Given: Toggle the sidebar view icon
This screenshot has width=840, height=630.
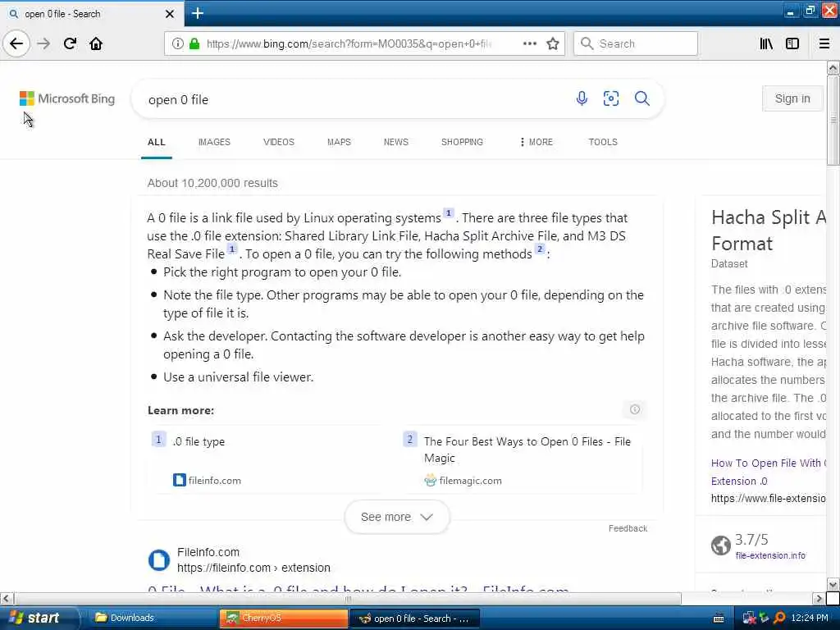Looking at the screenshot, I should [792, 43].
